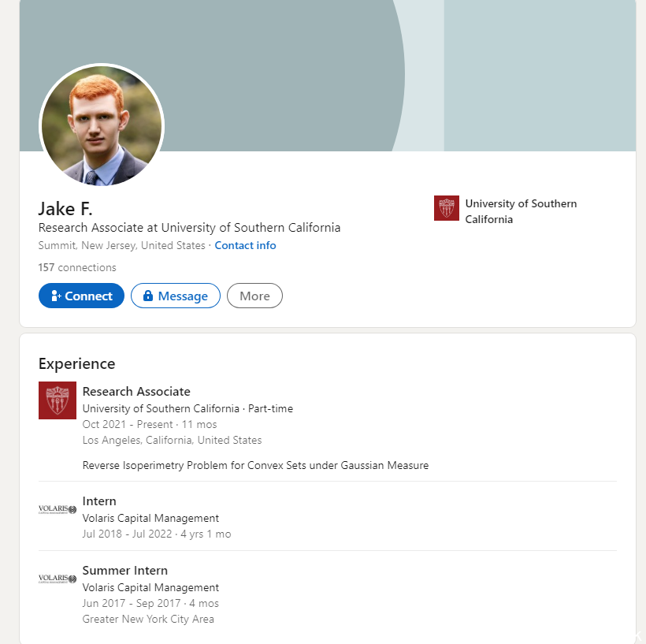Click the USC logo in the profile header
The height and width of the screenshot is (644, 646).
[446, 208]
